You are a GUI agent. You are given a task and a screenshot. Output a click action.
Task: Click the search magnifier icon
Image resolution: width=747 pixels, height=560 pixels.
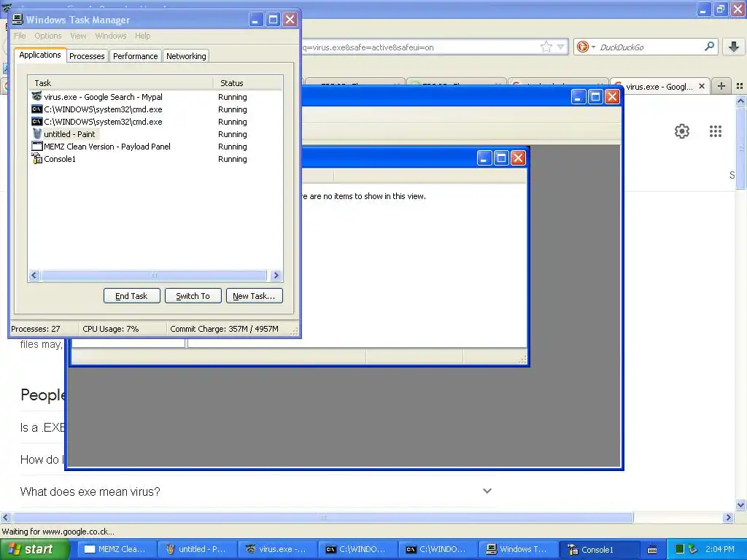709,46
